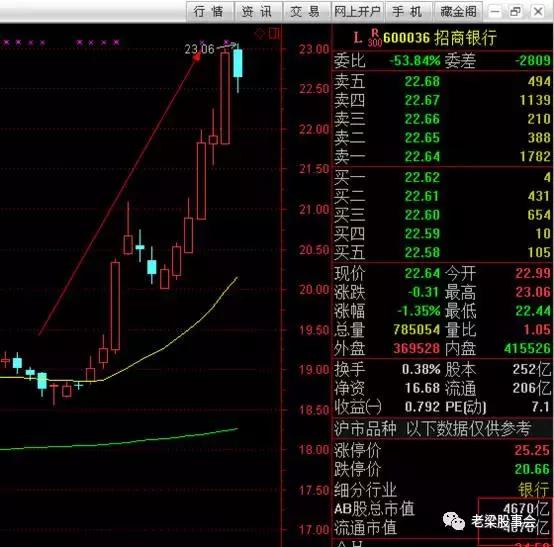The image size is (554, 547).
Task: Click 收益(一) value 0.792
Action: (x=422, y=407)
